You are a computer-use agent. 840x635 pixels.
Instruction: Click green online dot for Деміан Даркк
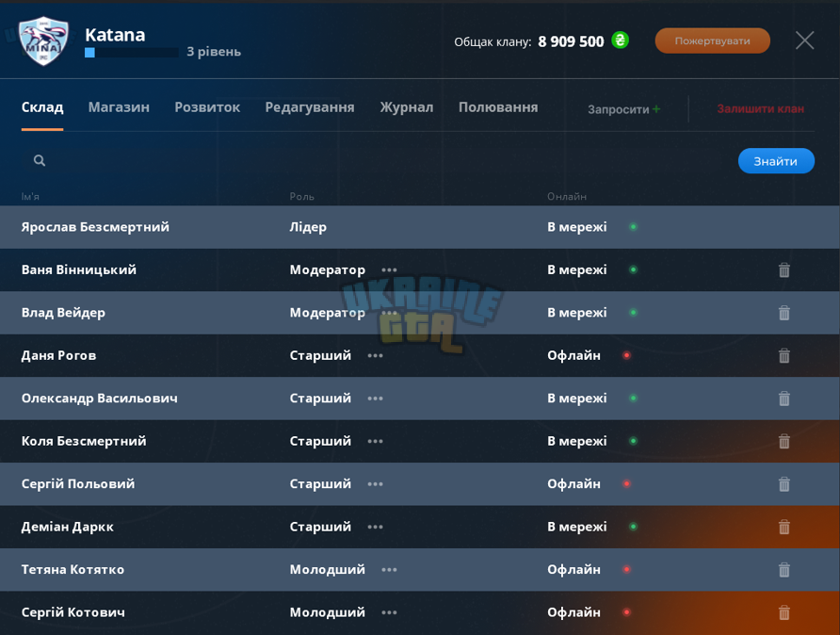(x=633, y=527)
